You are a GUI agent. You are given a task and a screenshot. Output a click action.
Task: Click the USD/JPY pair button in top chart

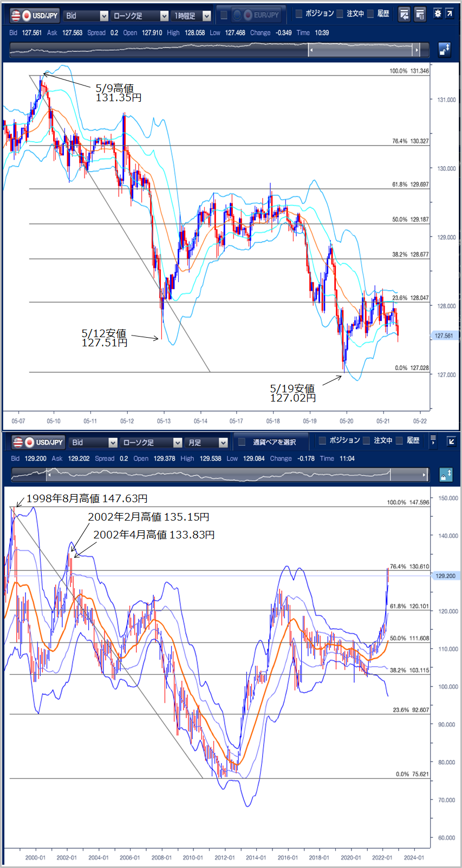(35, 16)
